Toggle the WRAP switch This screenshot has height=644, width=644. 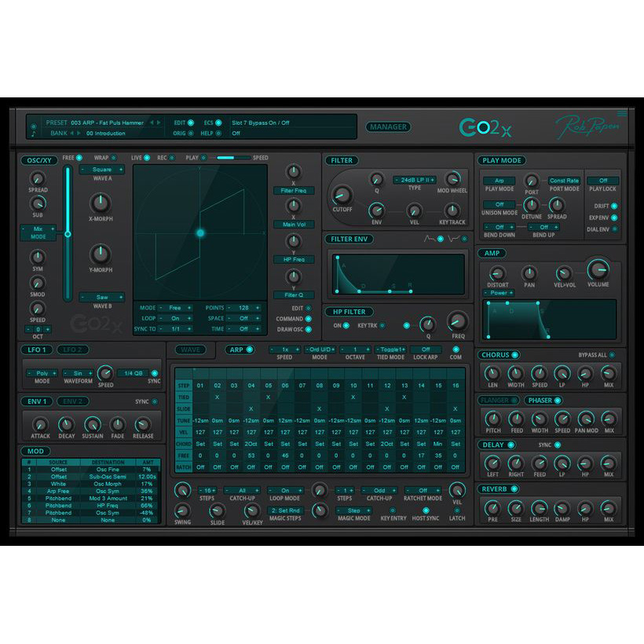(x=114, y=158)
